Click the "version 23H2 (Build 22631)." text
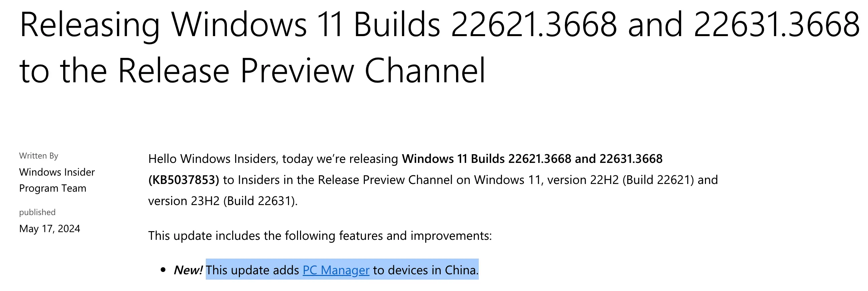 click(223, 201)
